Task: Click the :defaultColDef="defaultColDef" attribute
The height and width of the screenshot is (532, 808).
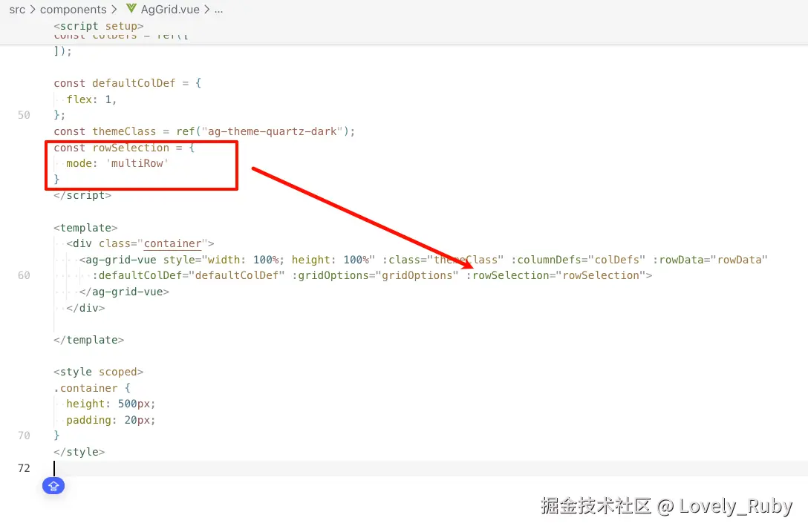Action: tap(189, 275)
